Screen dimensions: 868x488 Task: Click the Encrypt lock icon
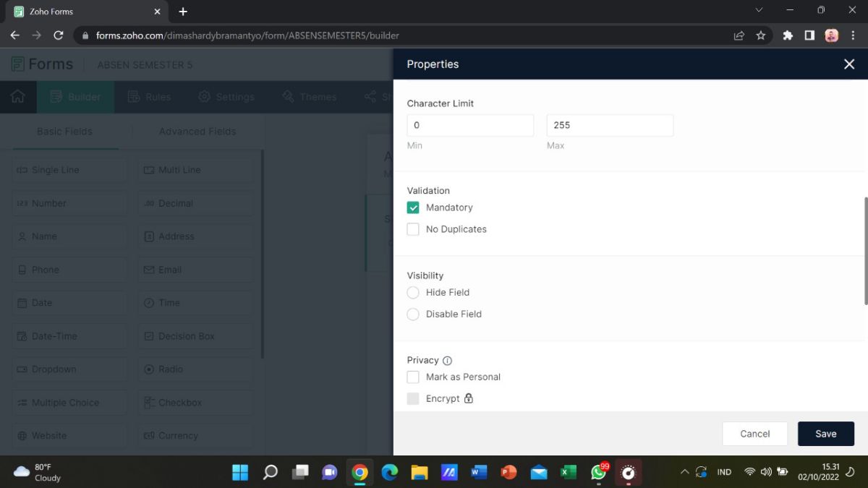469,398
